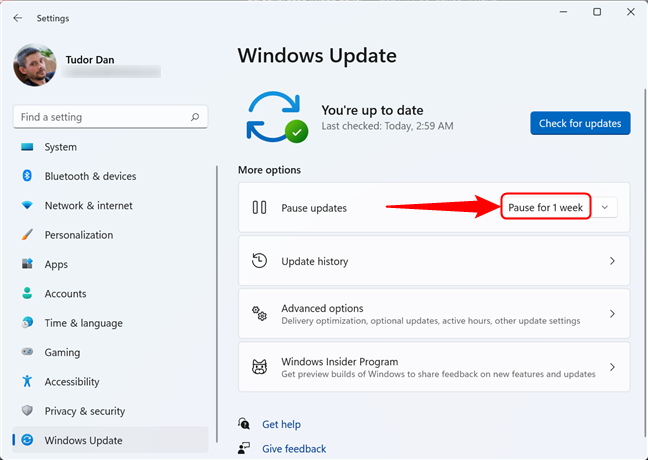This screenshot has height=460, width=648.
Task: Click Check for updates button
Action: (x=580, y=123)
